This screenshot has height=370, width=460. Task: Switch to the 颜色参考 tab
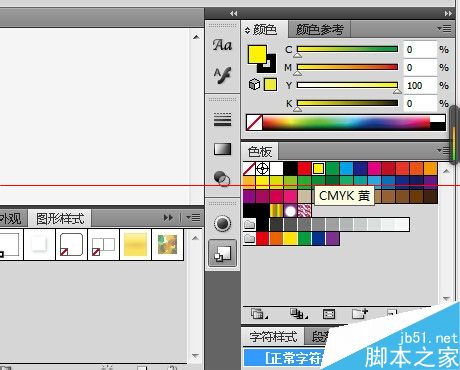[x=320, y=30]
